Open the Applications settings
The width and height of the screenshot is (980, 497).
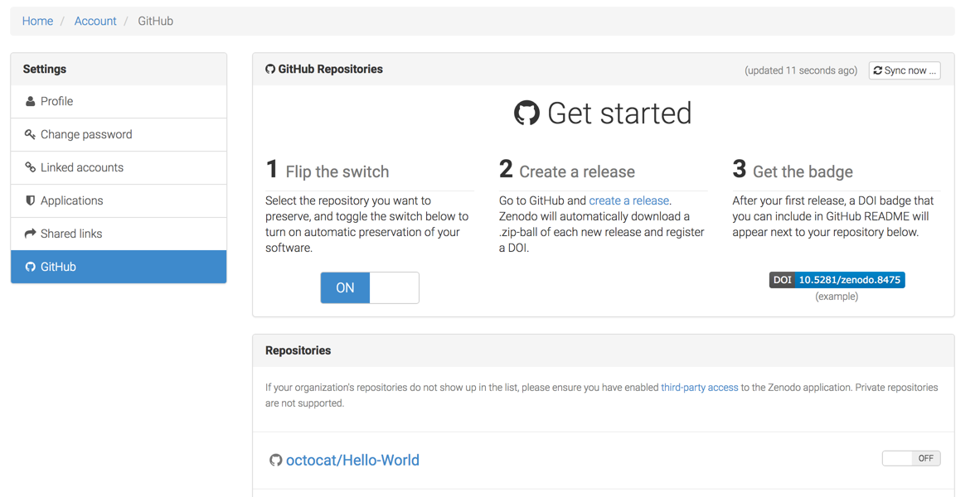[x=119, y=200]
